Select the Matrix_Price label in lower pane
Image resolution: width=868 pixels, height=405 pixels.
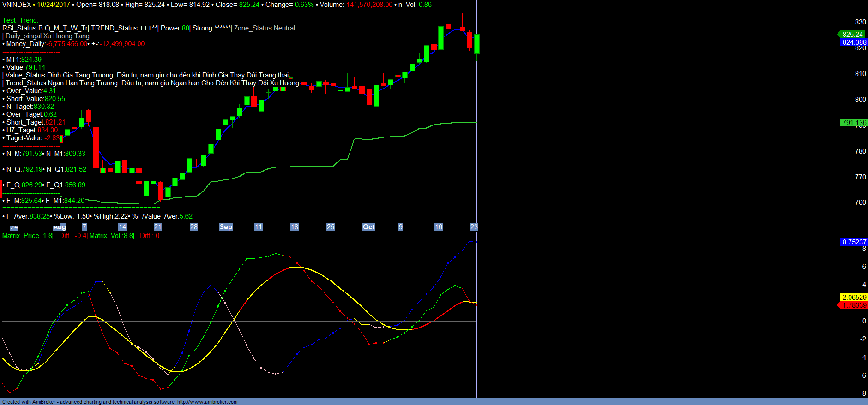pyautogui.click(x=21, y=236)
